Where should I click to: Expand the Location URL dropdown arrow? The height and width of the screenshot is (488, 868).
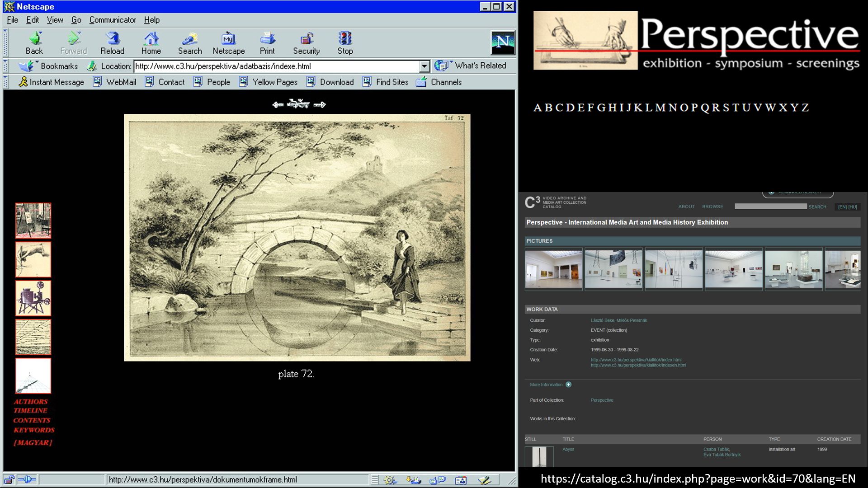[x=424, y=66]
